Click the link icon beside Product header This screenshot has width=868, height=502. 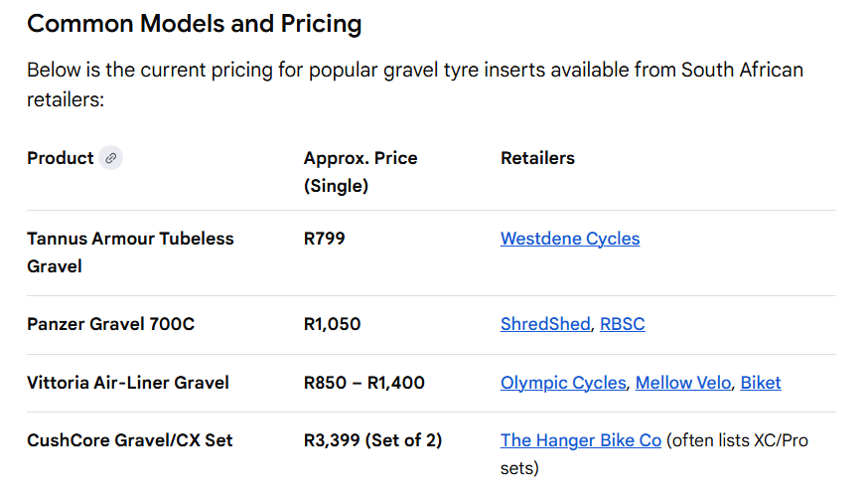coord(111,158)
